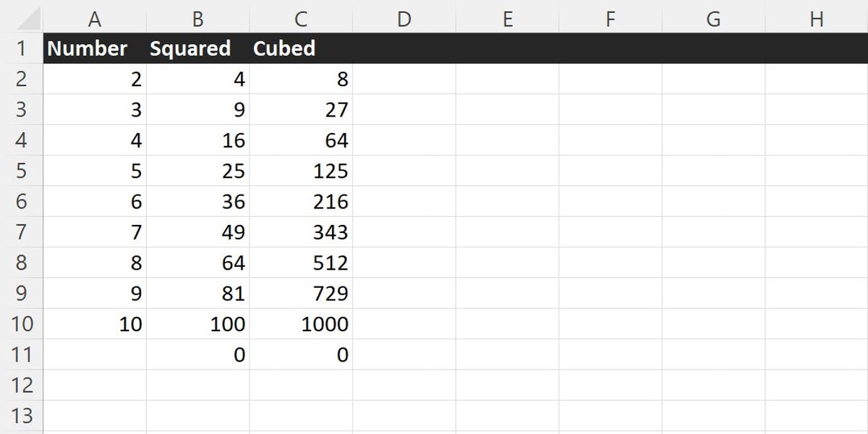The width and height of the screenshot is (868, 434).
Task: Select row 1 header
Action: [21, 48]
